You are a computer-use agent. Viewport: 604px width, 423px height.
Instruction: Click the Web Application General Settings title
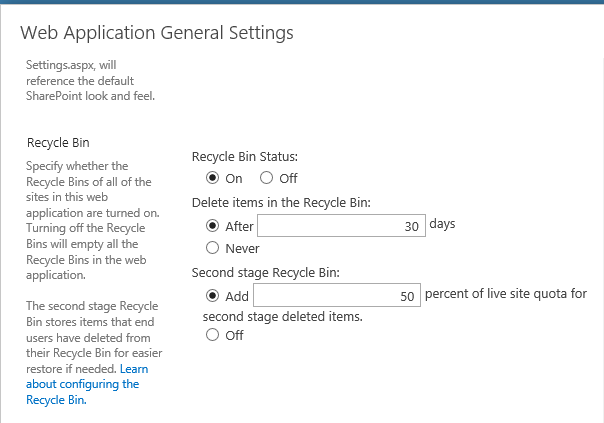click(157, 33)
